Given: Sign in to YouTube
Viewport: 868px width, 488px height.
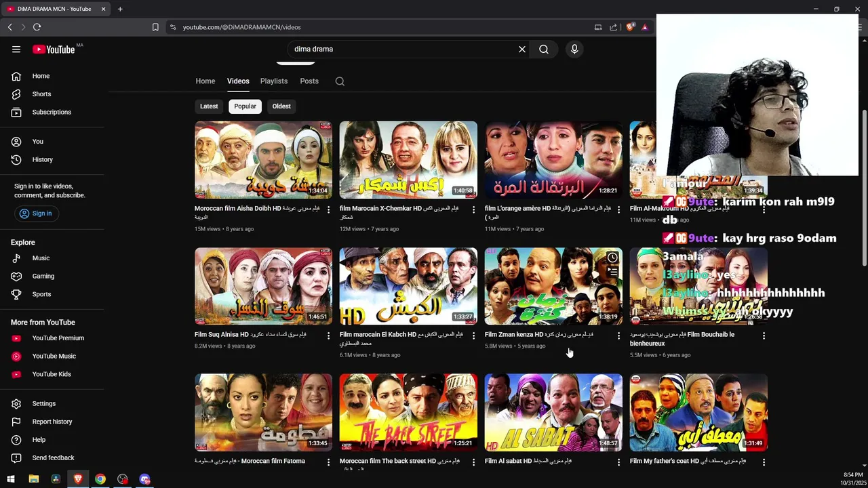Looking at the screenshot, I should (36, 213).
